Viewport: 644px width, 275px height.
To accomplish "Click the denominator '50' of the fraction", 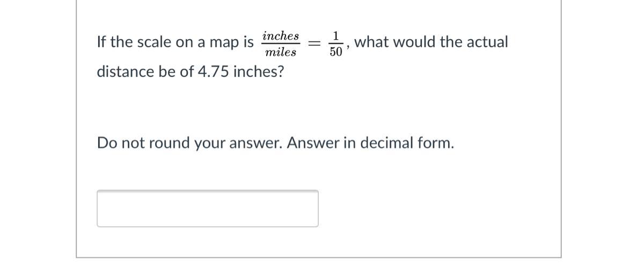I will click(x=336, y=52).
